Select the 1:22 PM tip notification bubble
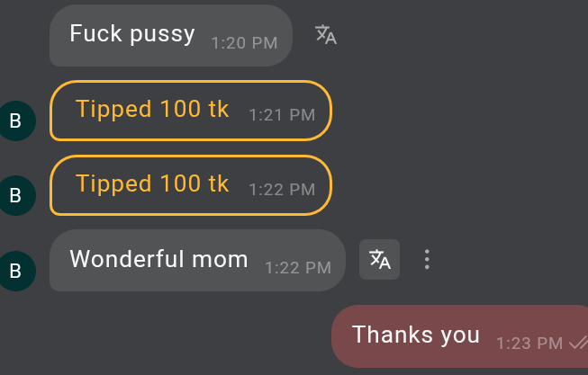Image resolution: width=588 pixels, height=375 pixels. pyautogui.click(x=190, y=186)
